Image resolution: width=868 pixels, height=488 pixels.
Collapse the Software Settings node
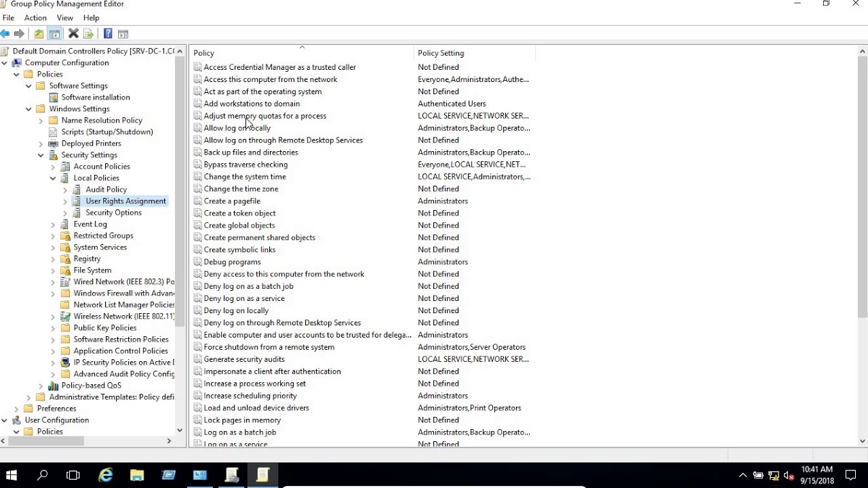pyautogui.click(x=28, y=85)
